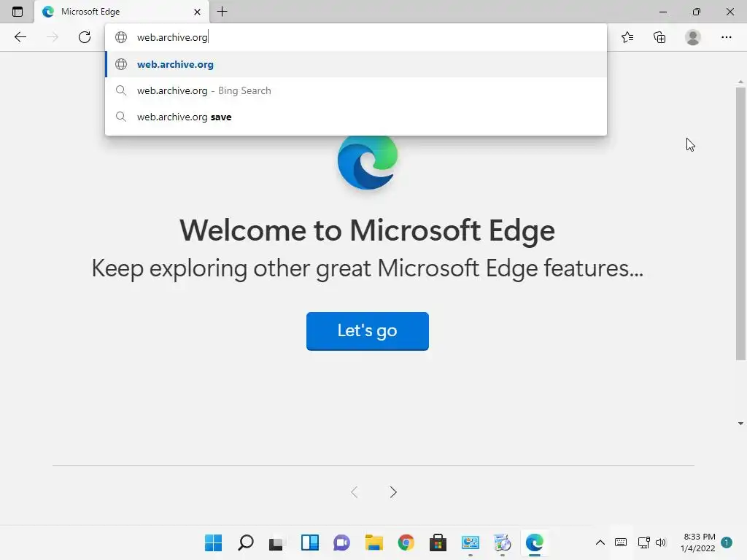Open Microsoft Store from taskbar
747x560 pixels.
click(x=438, y=542)
